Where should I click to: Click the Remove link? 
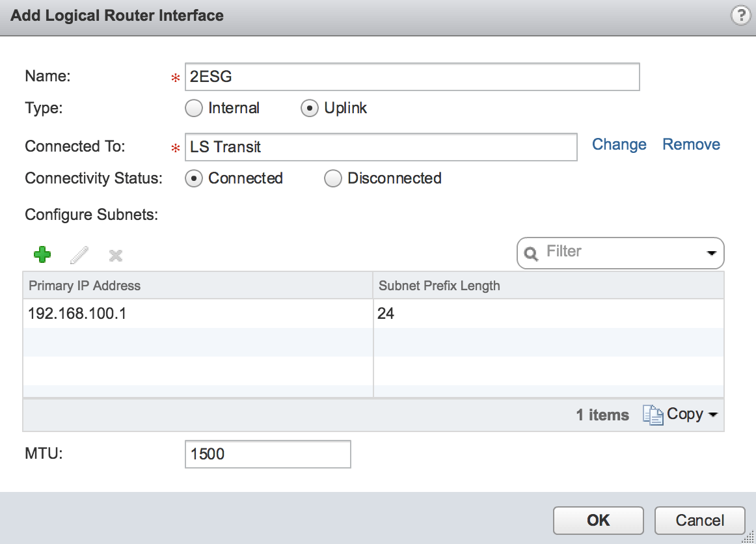[691, 144]
